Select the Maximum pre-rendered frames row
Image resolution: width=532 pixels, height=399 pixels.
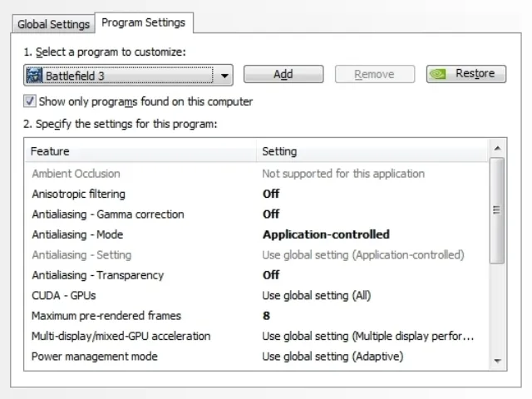257,316
